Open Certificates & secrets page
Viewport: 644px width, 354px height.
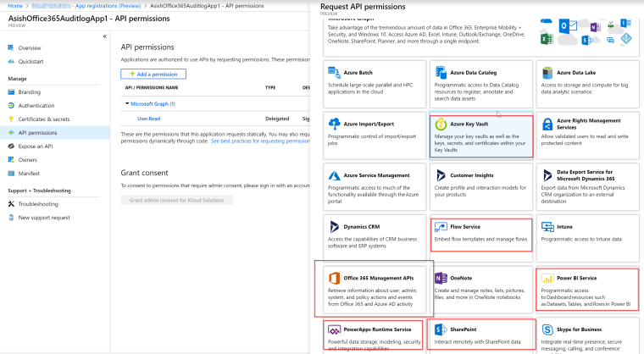click(44, 119)
